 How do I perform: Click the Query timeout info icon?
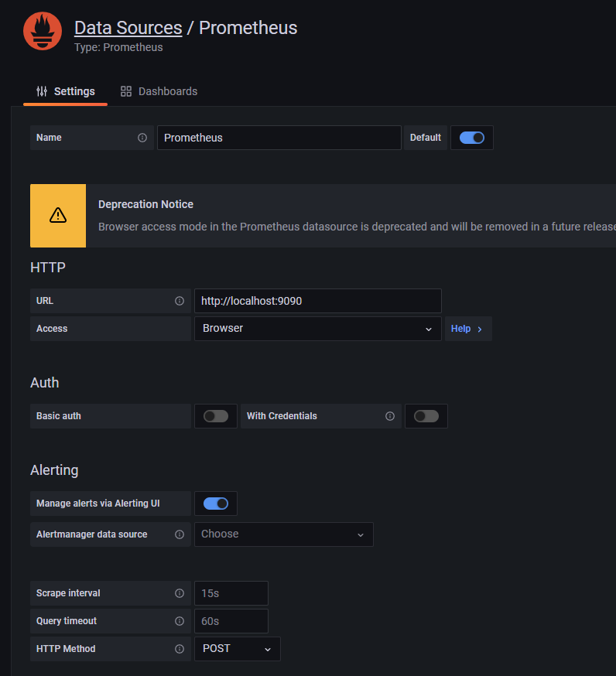tap(180, 621)
